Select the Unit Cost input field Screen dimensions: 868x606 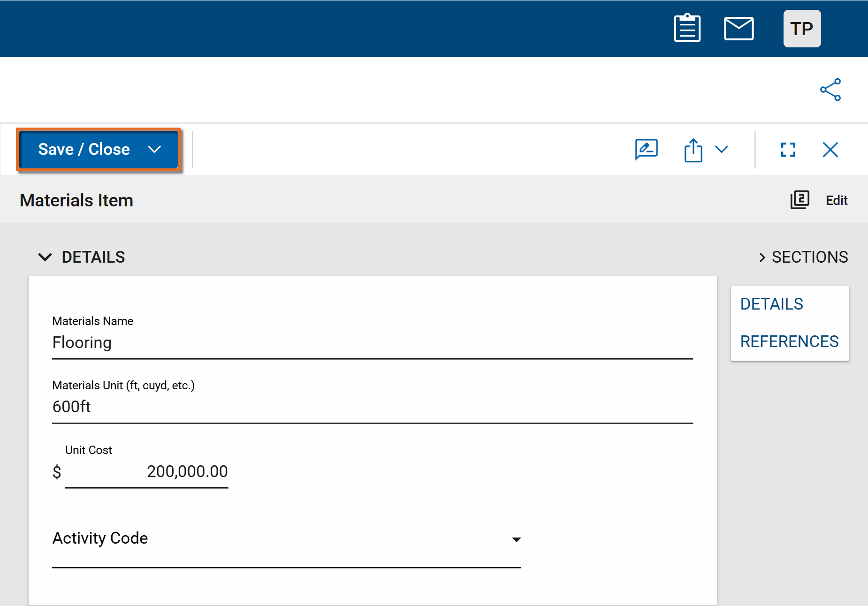146,472
